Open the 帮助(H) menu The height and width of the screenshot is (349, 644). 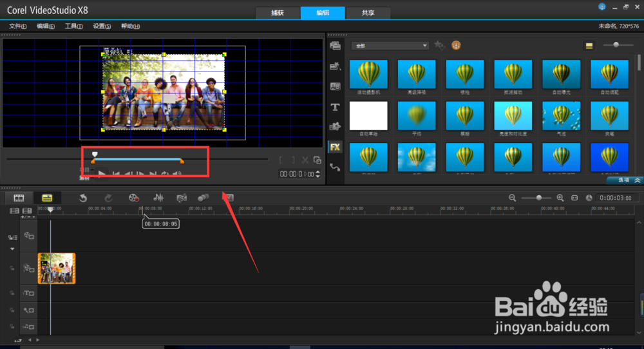point(130,26)
